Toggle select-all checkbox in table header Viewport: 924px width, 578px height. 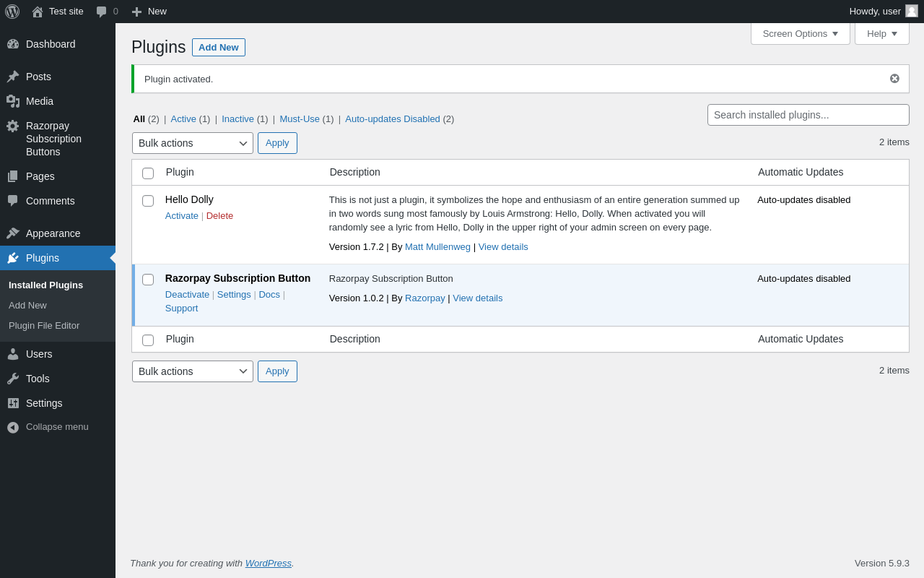(x=148, y=173)
